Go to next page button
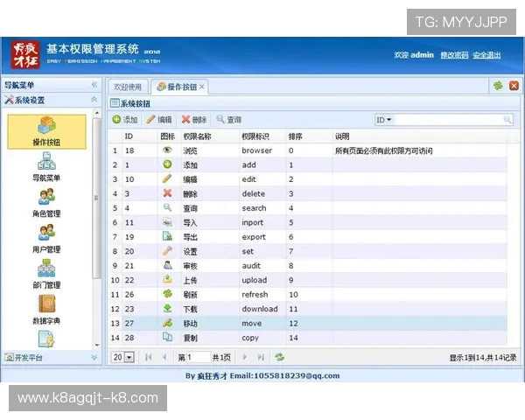This screenshot has width=525, height=420. click(x=245, y=357)
